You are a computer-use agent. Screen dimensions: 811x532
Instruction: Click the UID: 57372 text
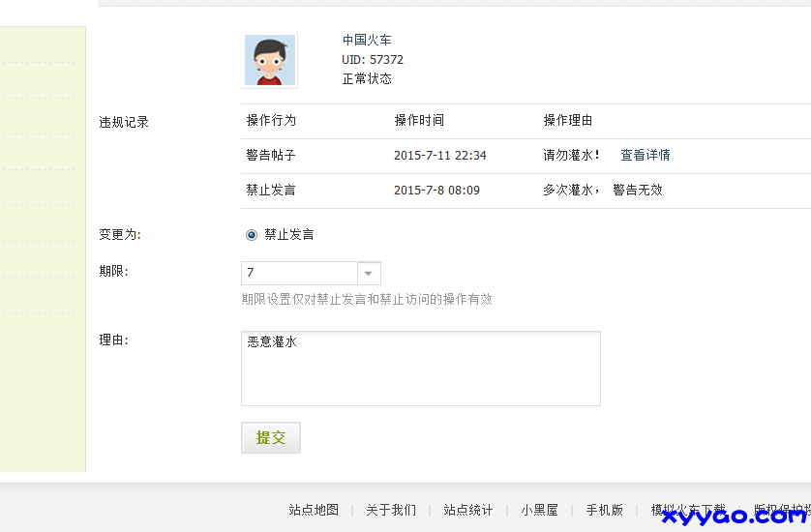[373, 59]
